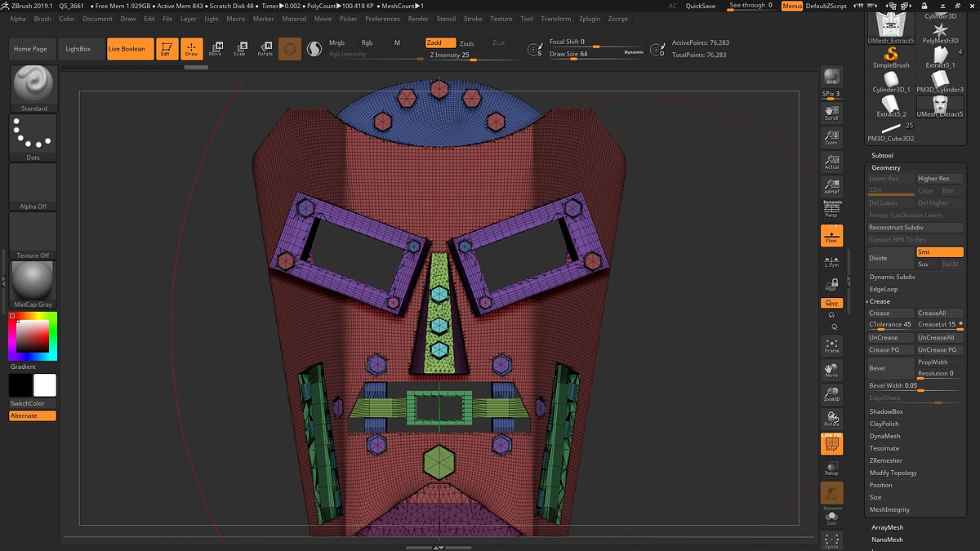Image resolution: width=980 pixels, height=551 pixels.
Task: Toggle PolyF polyframe display
Action: pyautogui.click(x=831, y=443)
